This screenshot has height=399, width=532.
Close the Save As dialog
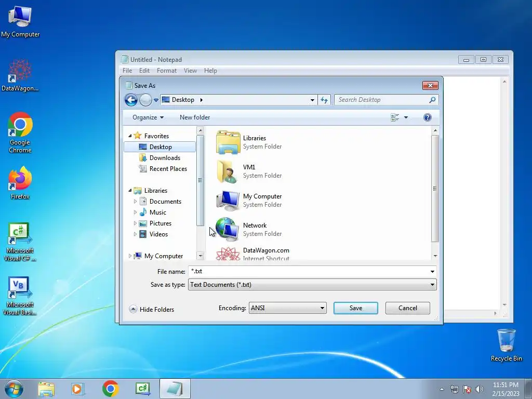[x=430, y=86]
